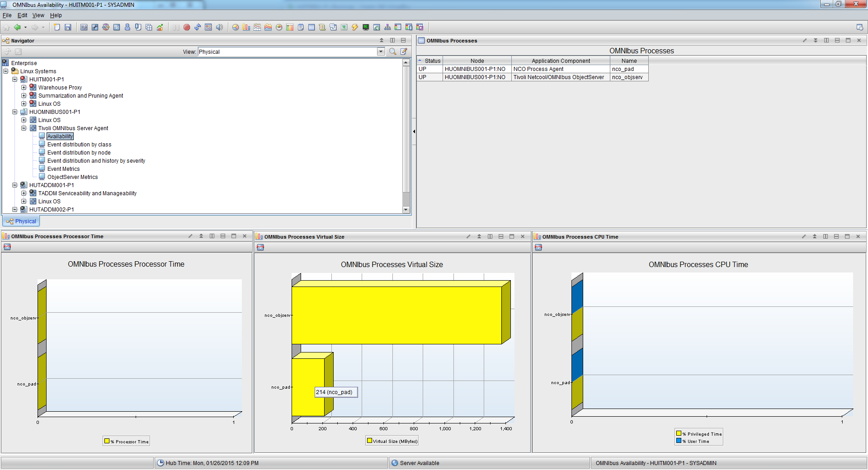
Task: Expand TADDM Serviceability and Manageability node
Action: (x=24, y=193)
